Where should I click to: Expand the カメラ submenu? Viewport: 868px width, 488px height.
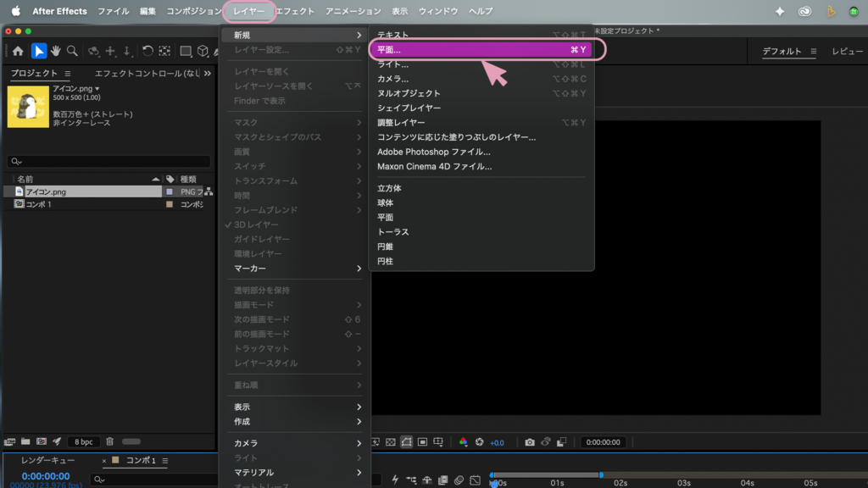point(294,443)
